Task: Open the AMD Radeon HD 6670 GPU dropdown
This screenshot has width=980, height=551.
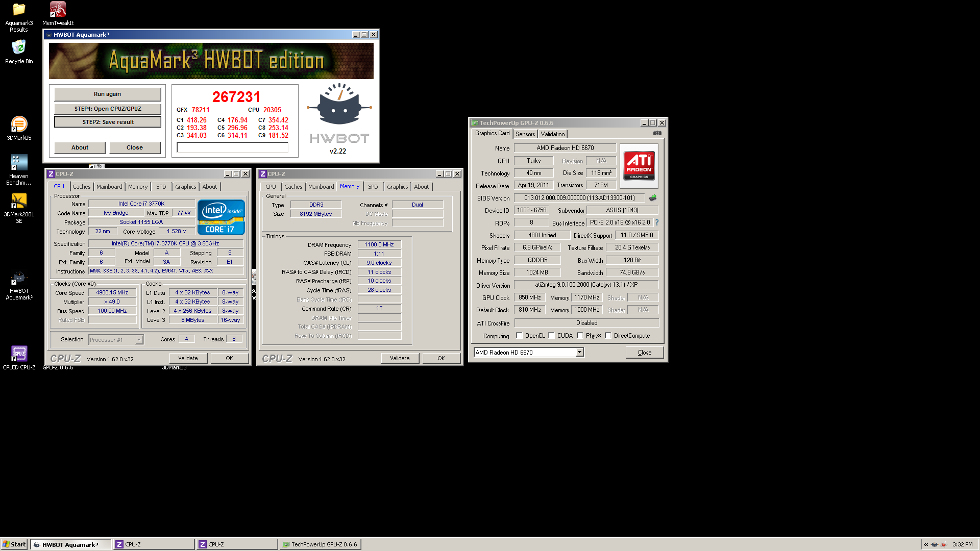Action: 579,353
